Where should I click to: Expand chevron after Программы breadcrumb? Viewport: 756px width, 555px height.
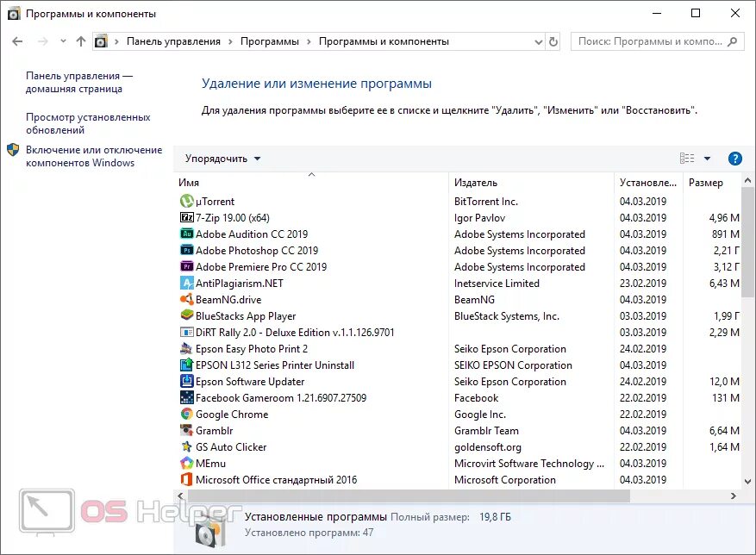309,42
